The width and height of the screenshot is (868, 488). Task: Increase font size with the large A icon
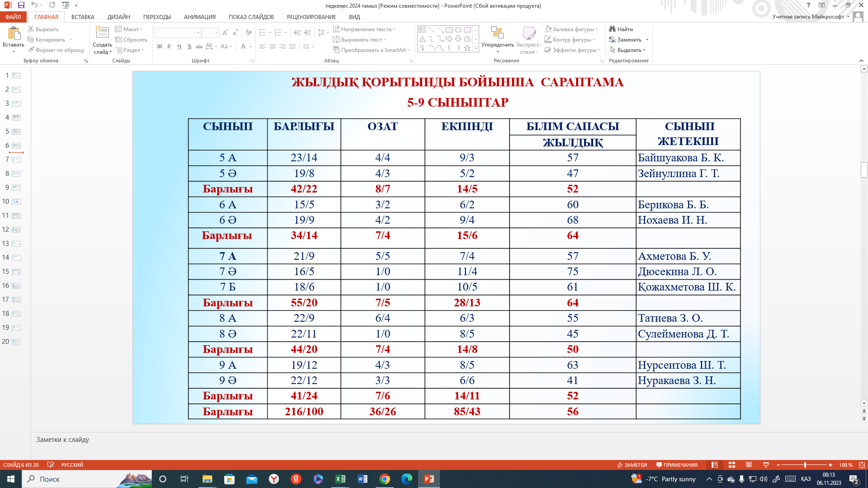coord(225,33)
